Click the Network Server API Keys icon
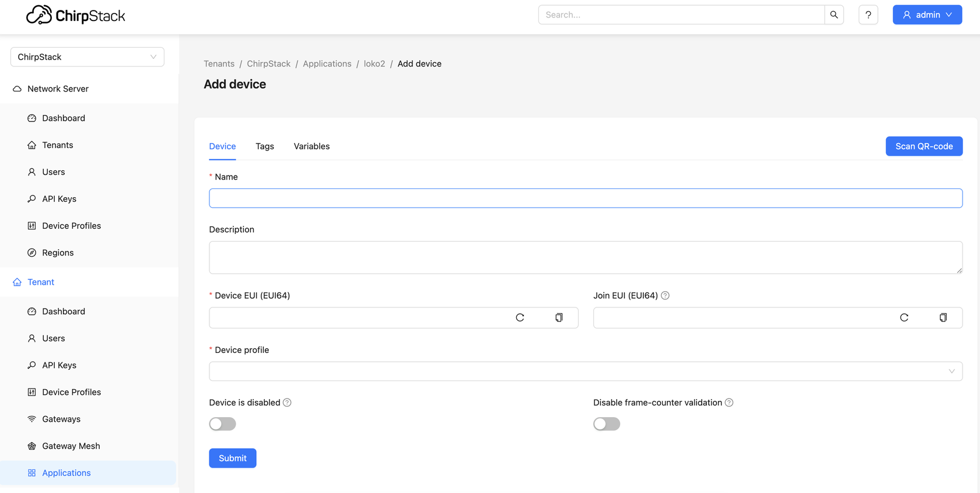The width and height of the screenshot is (980, 493). coord(32,198)
